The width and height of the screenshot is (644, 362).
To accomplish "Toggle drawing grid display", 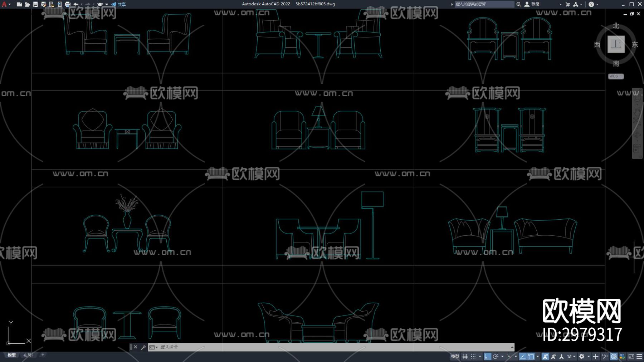I will (465, 356).
